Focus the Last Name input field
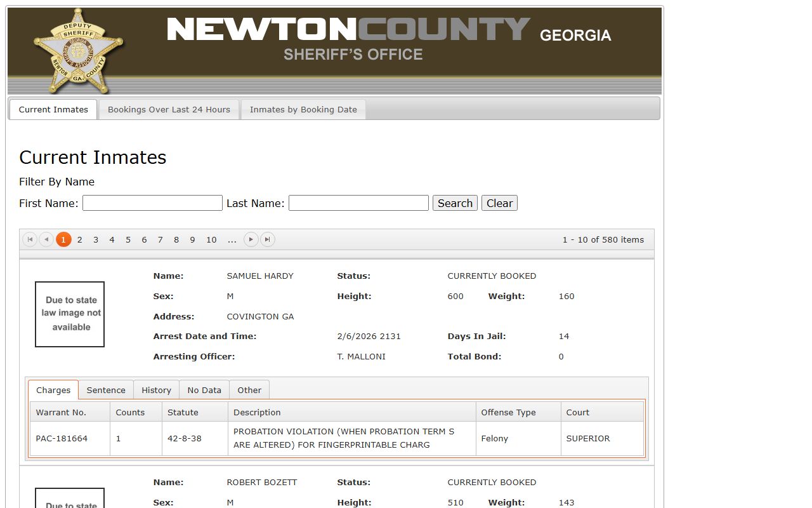812x508 pixels. [358, 203]
